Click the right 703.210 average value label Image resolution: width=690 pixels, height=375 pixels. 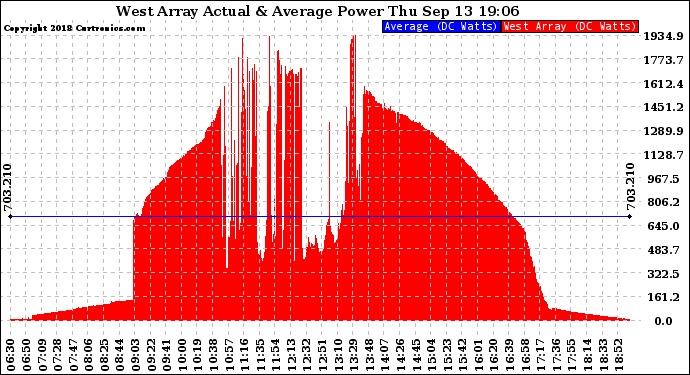[x=631, y=187]
